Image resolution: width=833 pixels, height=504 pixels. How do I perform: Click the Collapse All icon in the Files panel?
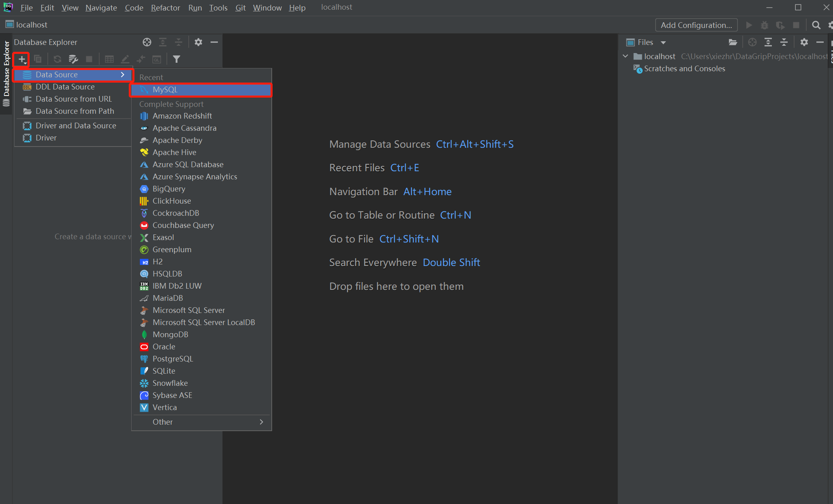784,42
